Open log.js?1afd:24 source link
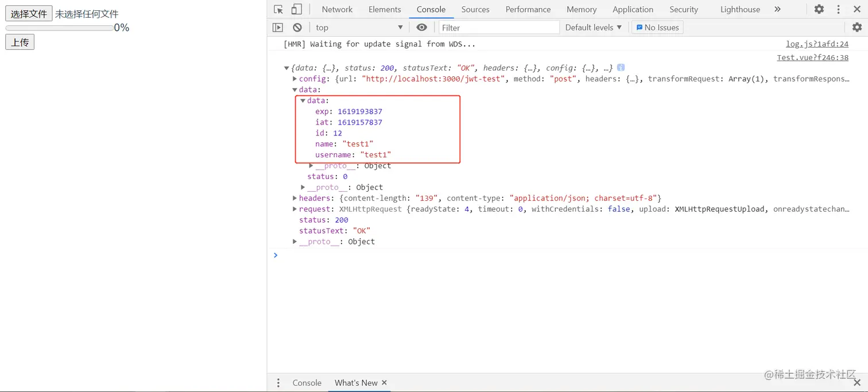Viewport: 868px width, 392px height. [x=817, y=44]
